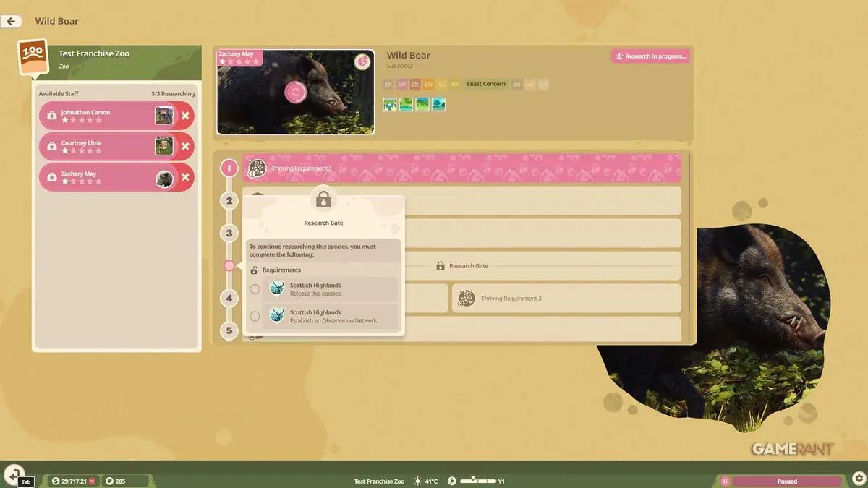
Task: Open the orange Zoo franchise badge icon
Action: (x=33, y=59)
